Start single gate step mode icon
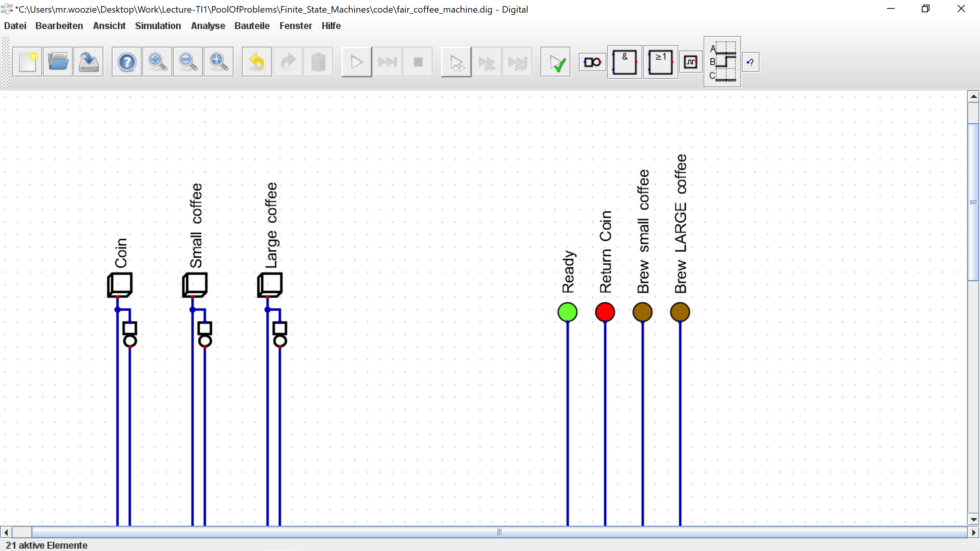Screen dimensions: 980x551 point(456,62)
